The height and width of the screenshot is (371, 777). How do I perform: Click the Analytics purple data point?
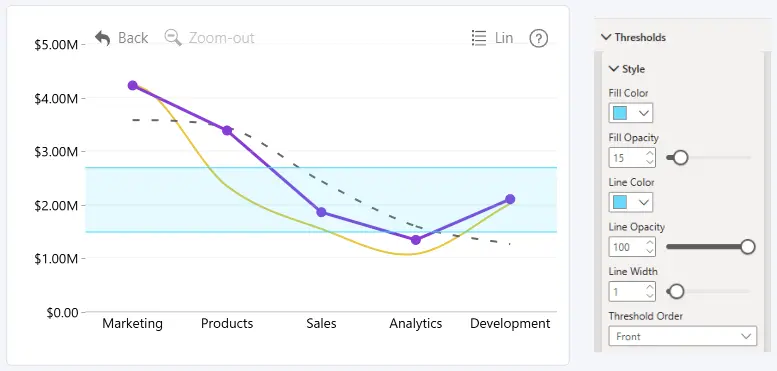[416, 240]
